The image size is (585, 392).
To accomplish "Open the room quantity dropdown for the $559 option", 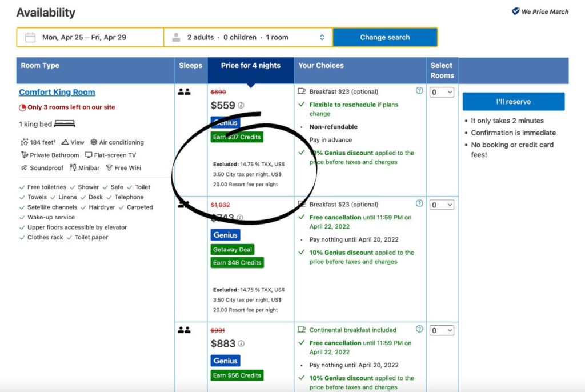I will point(442,92).
